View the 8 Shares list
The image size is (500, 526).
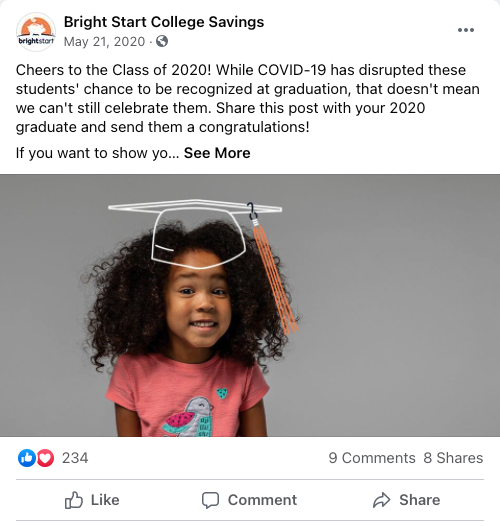click(x=453, y=458)
